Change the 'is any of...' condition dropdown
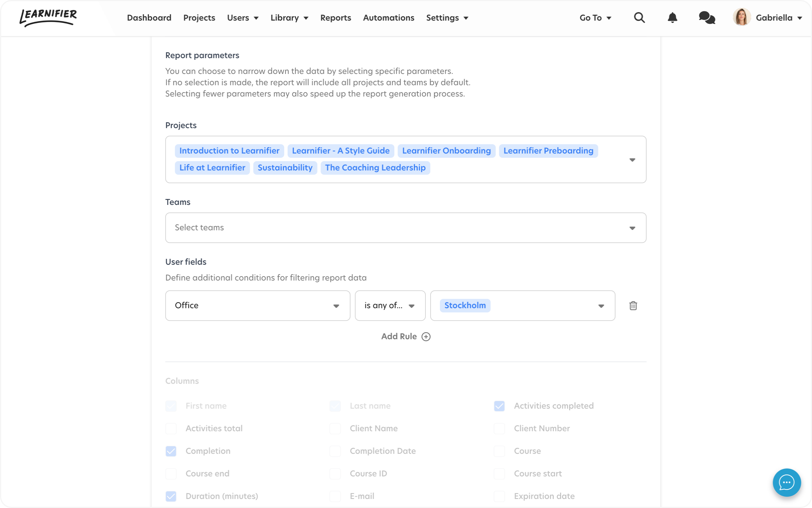 pos(390,305)
